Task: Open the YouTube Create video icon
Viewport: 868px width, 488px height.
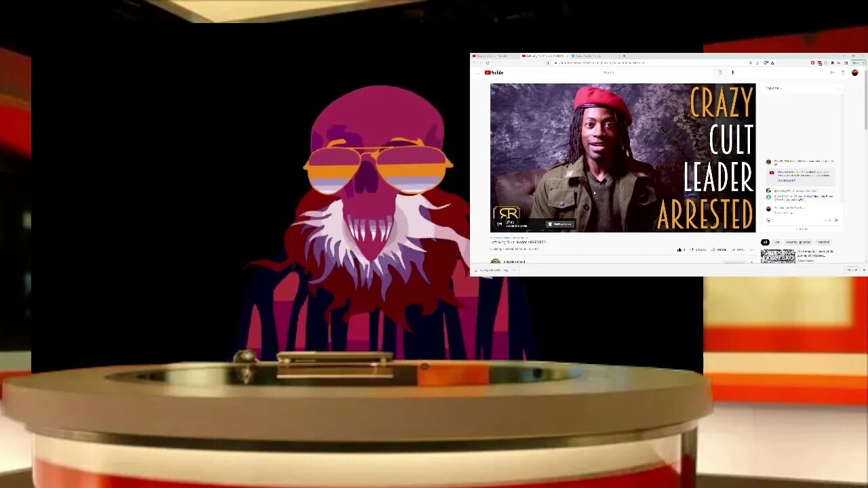Action: 832,73
